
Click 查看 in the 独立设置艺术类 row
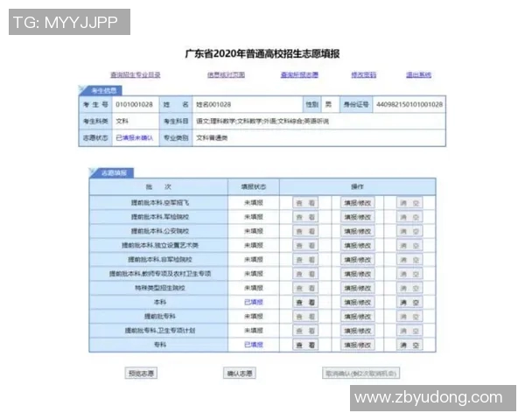tap(305, 246)
